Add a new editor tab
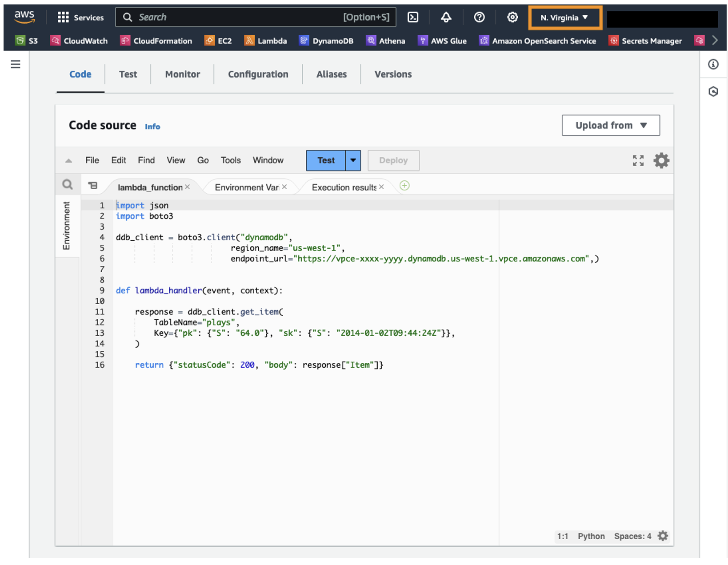This screenshot has height=565, width=728. pos(404,186)
